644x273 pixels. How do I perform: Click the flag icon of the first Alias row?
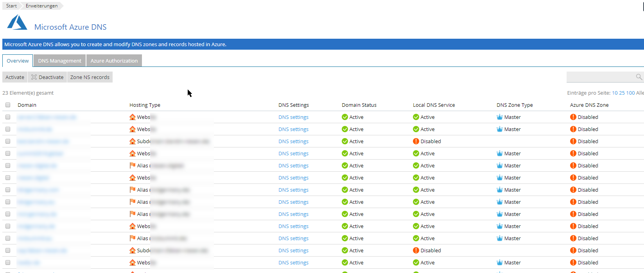(x=133, y=165)
